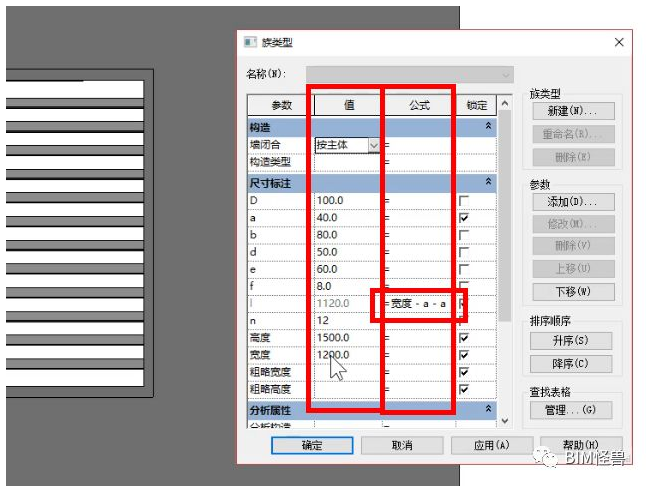The image size is (646, 491).
Task: Click the 族类型 dialog title icon
Action: tap(252, 42)
